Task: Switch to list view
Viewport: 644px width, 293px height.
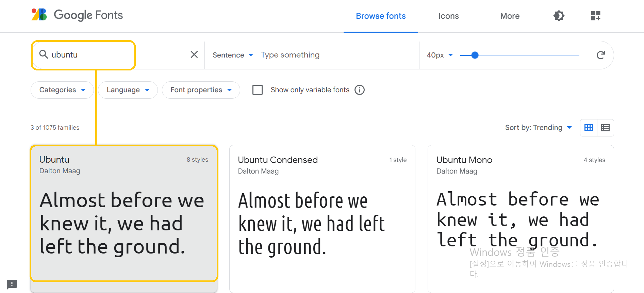Action: pos(605,128)
